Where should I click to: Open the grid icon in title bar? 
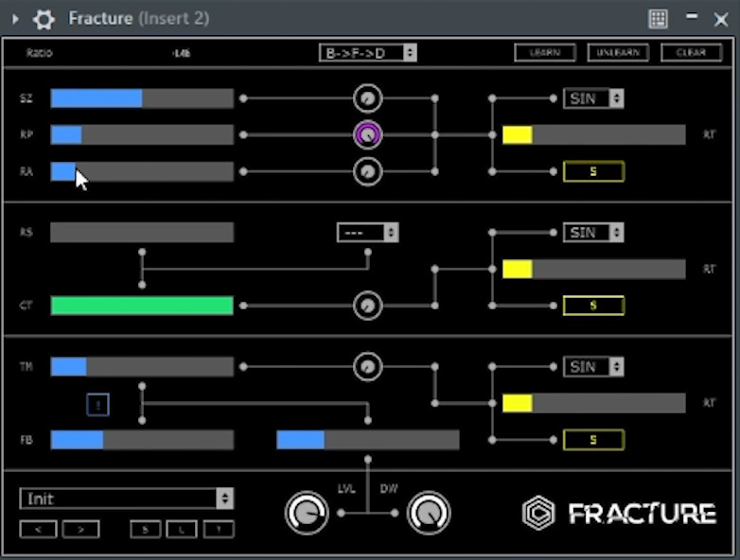point(658,19)
